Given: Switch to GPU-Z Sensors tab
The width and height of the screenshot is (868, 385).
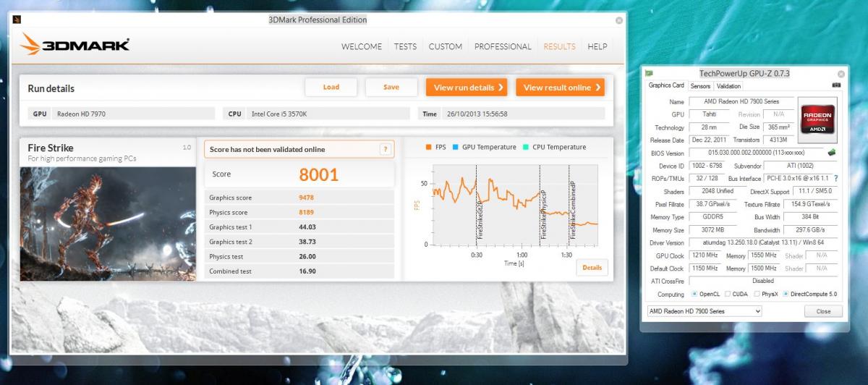Looking at the screenshot, I should pyautogui.click(x=700, y=86).
